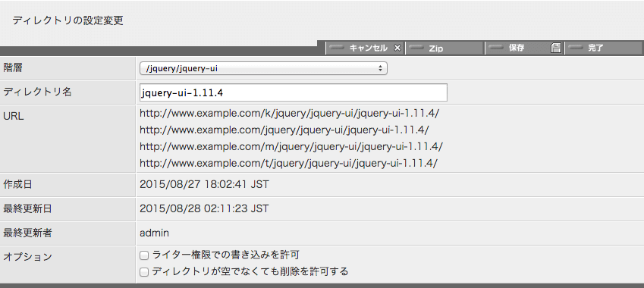
Task: Click the URL containing /k/jquery/jquery-ui
Action: click(x=289, y=113)
